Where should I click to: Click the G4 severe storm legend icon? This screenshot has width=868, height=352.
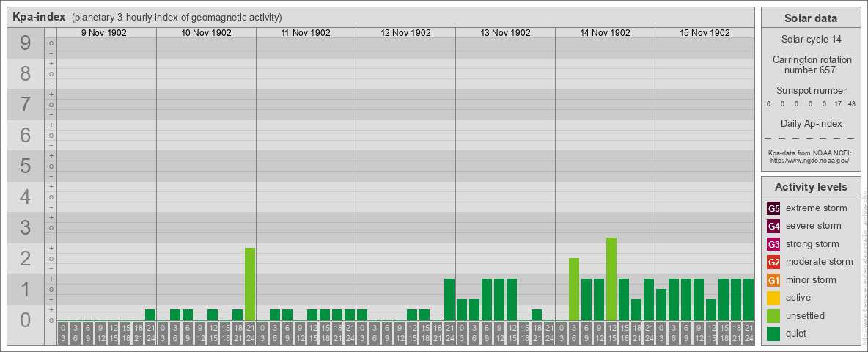774,227
